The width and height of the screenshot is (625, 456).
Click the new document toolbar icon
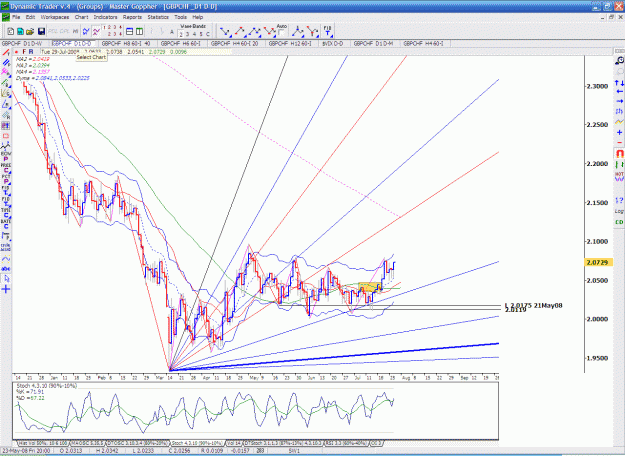(11, 31)
